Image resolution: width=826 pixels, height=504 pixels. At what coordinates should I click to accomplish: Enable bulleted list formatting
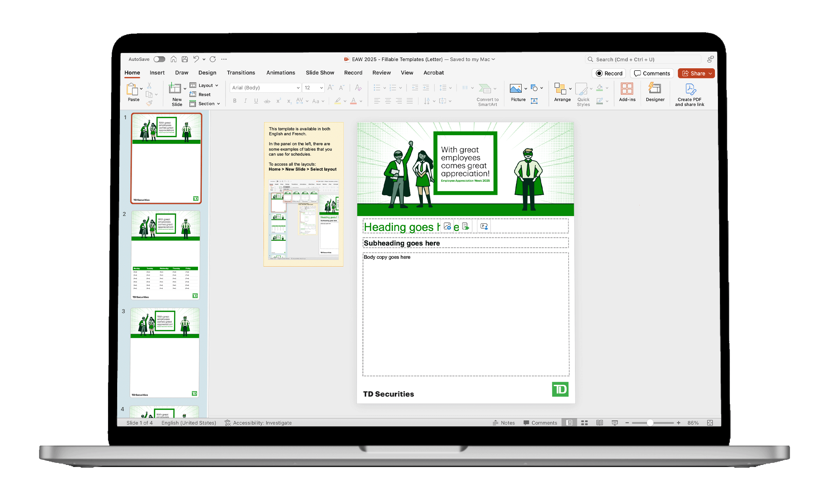(377, 88)
